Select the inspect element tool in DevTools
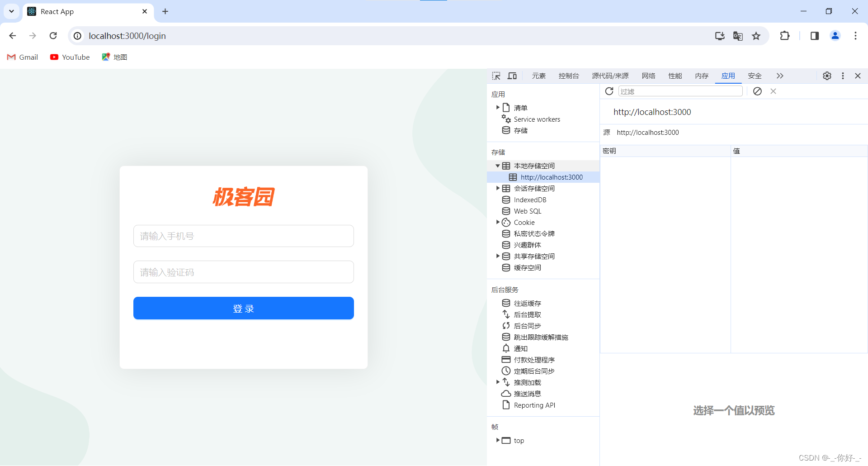Screen dimensions: 868x466 [496, 76]
